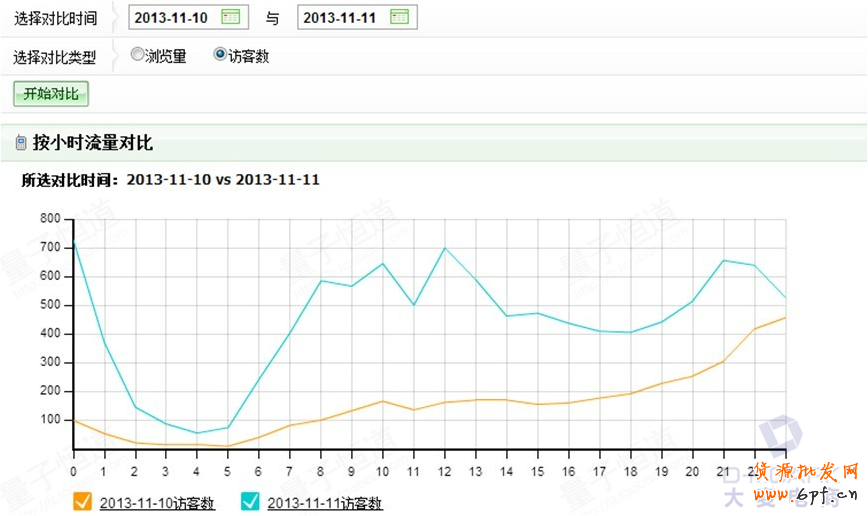Select the 访客数 radio option
This screenshot has height=516, width=868.
tap(220, 56)
